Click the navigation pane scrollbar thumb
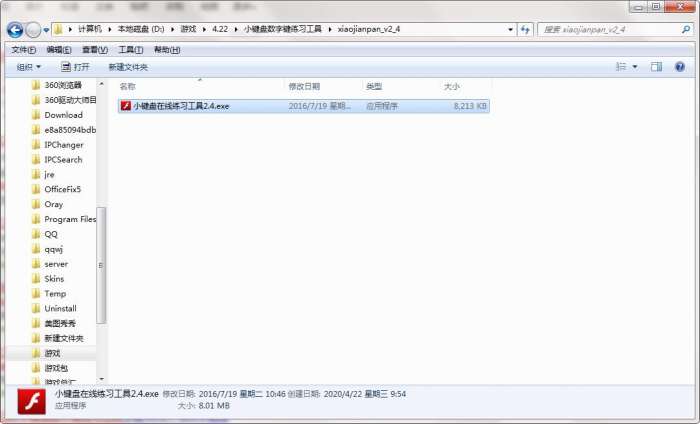The width and height of the screenshot is (700, 424). 101,265
